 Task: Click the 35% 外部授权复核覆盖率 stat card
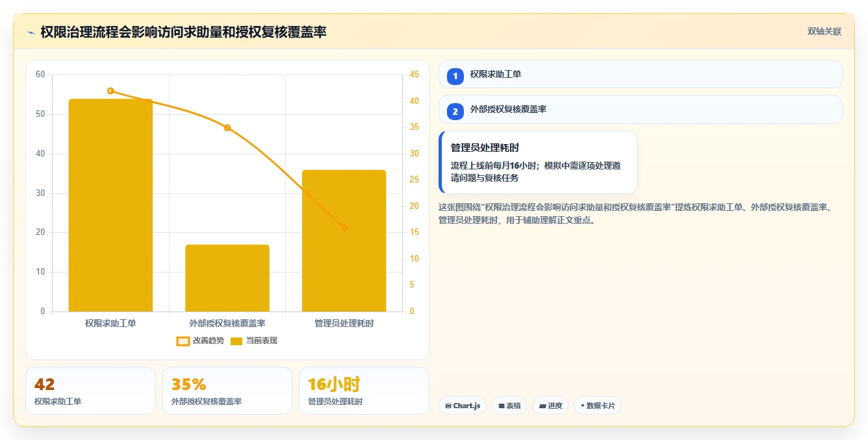[227, 391]
